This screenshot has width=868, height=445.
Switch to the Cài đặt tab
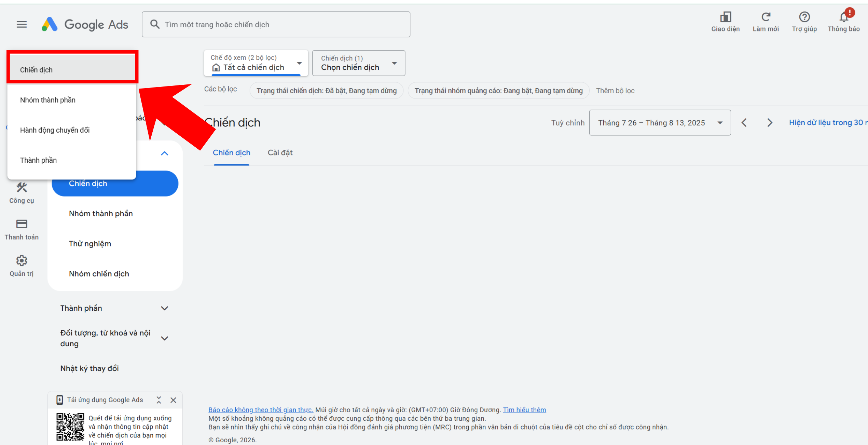pos(280,153)
